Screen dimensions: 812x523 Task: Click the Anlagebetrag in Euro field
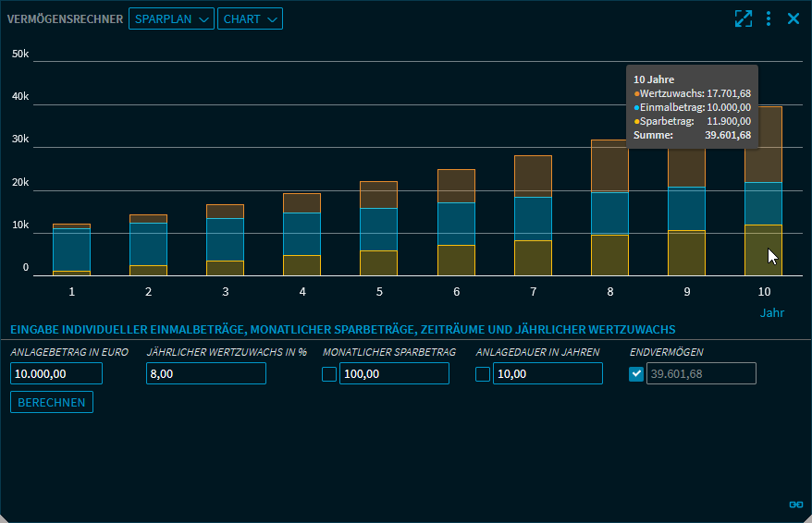[x=56, y=374]
